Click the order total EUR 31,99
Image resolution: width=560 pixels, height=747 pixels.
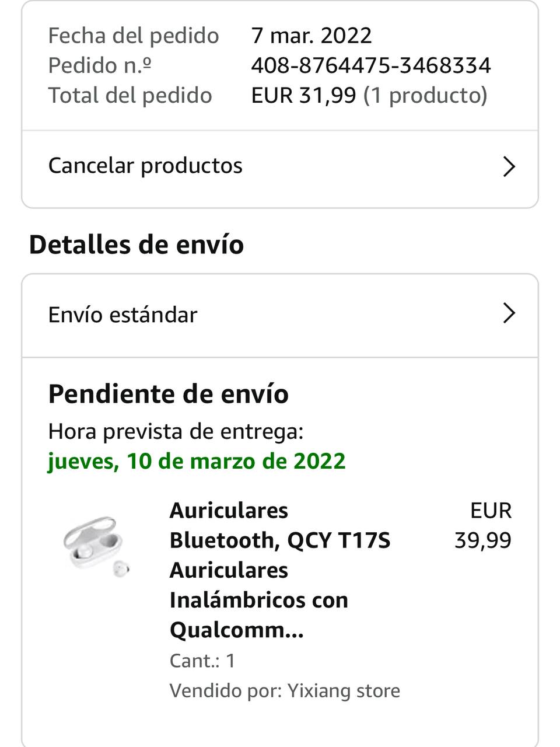303,95
